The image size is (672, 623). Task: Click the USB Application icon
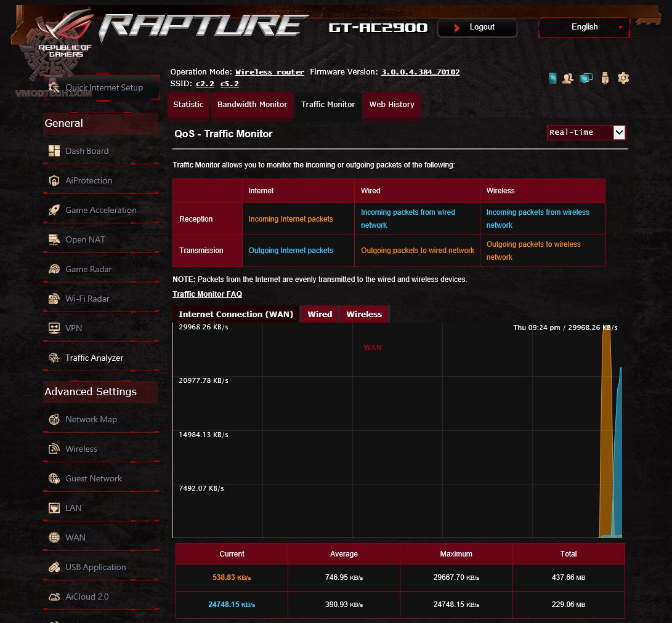point(54,567)
